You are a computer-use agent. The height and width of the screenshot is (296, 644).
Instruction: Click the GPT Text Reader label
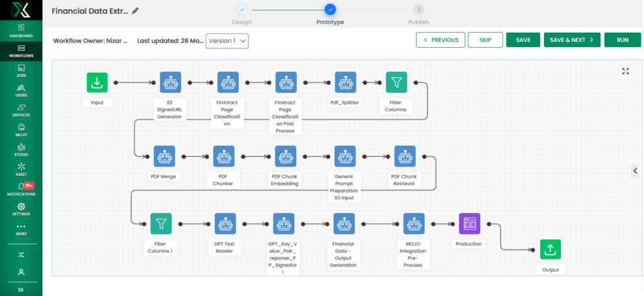[225, 247]
